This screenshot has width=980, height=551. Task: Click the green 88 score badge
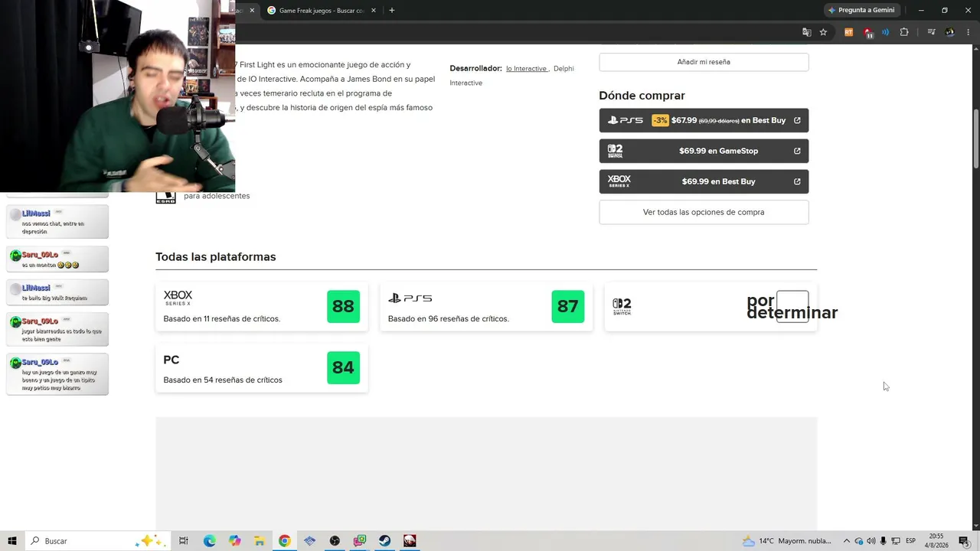click(343, 307)
